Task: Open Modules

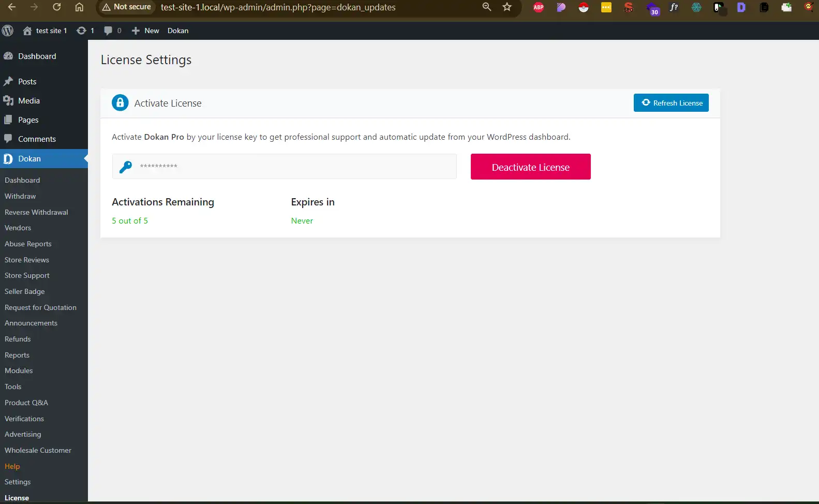Action: click(19, 370)
